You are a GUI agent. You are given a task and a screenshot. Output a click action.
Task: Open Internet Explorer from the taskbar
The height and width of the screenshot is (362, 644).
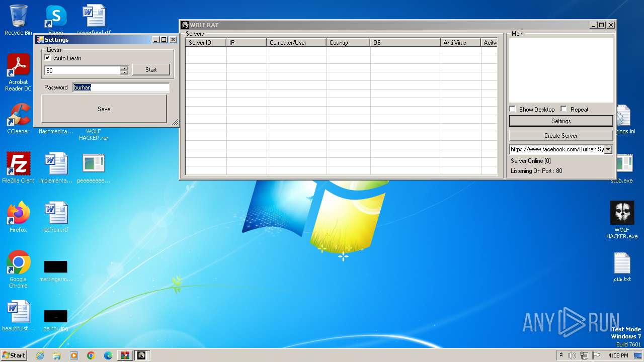click(x=40, y=355)
